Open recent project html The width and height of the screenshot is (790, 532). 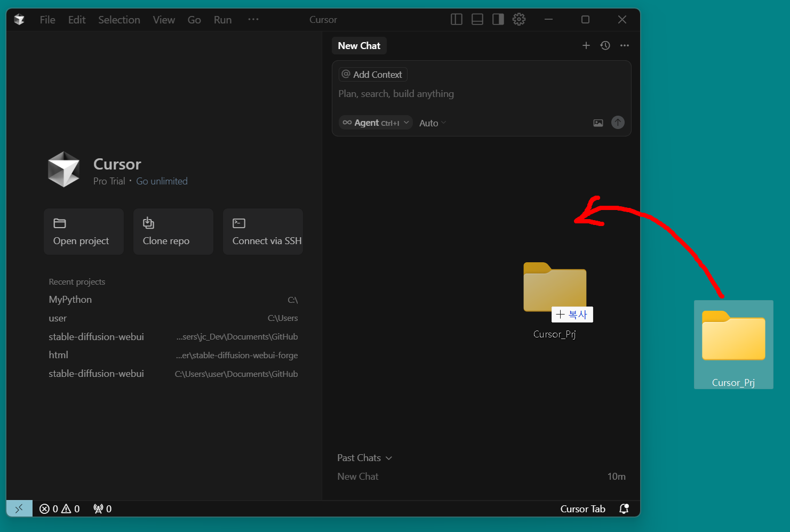(x=173, y=355)
